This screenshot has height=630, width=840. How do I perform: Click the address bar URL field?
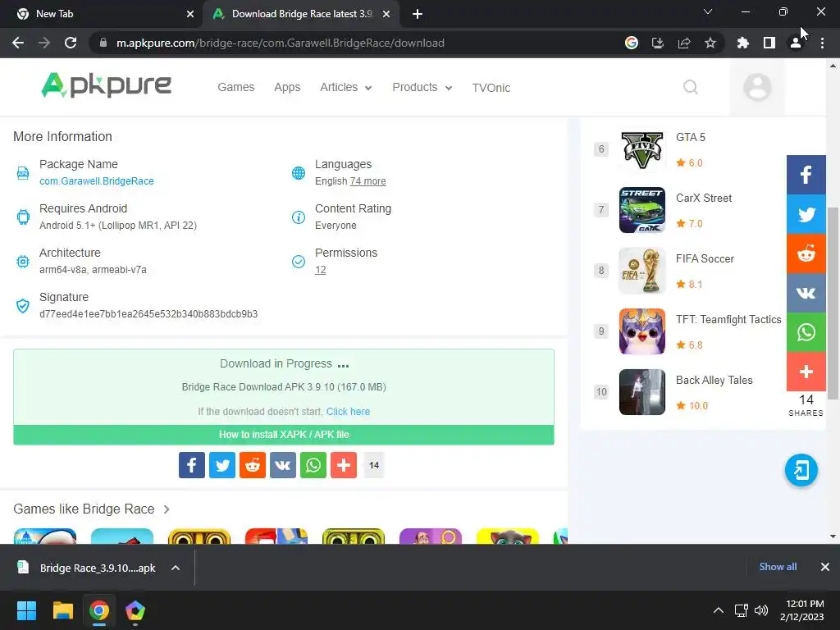(281, 43)
